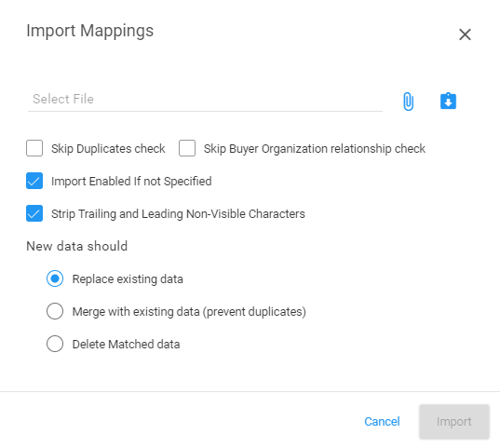
Task: Uncheck Import Enabled If not Specified box
Action: coord(34,181)
